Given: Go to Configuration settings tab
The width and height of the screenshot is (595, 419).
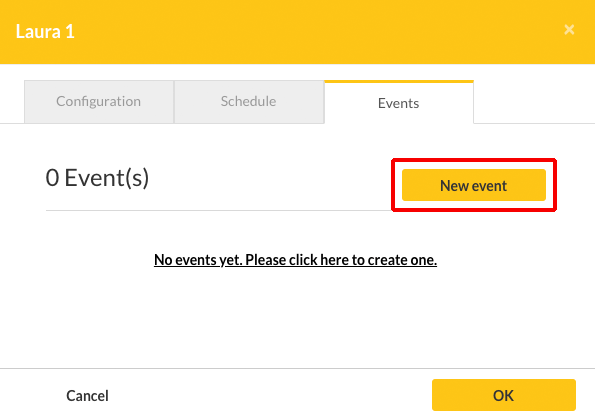Looking at the screenshot, I should click(99, 102).
